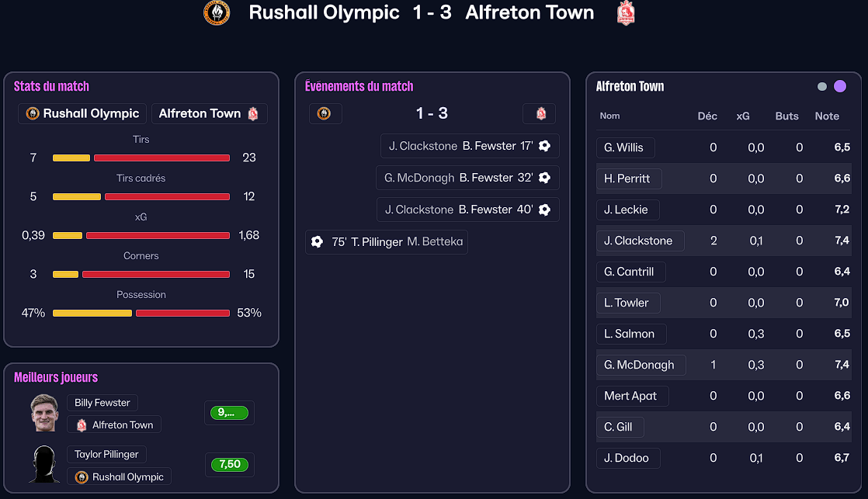Select the Rushall Olympic stats tab
The height and width of the screenshot is (499, 868).
point(82,114)
